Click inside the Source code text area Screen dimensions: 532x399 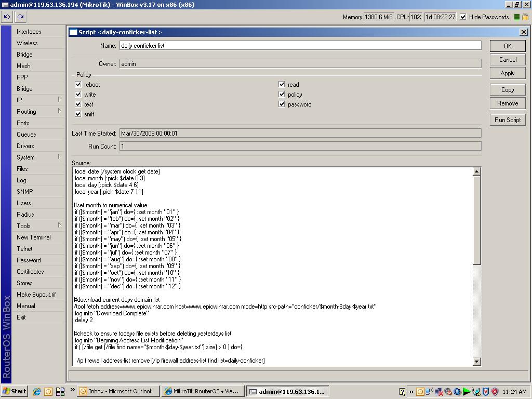tap(272, 267)
